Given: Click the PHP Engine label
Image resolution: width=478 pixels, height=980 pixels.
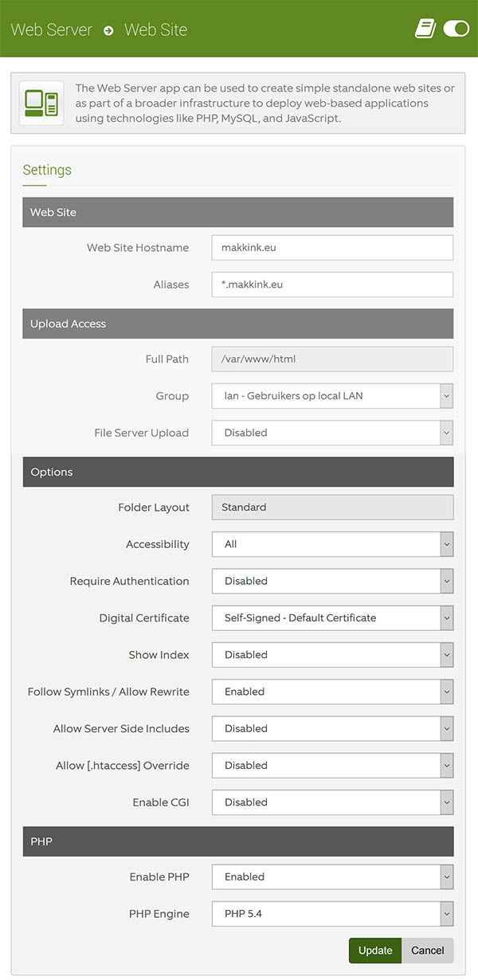Looking at the screenshot, I should (159, 914).
